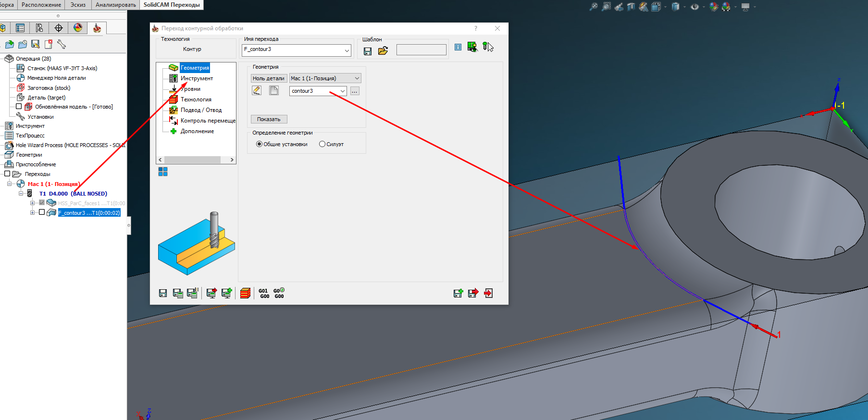The image size is (868, 420).
Task: Switch to the Эскиз ribbon tab
Action: coord(78,5)
